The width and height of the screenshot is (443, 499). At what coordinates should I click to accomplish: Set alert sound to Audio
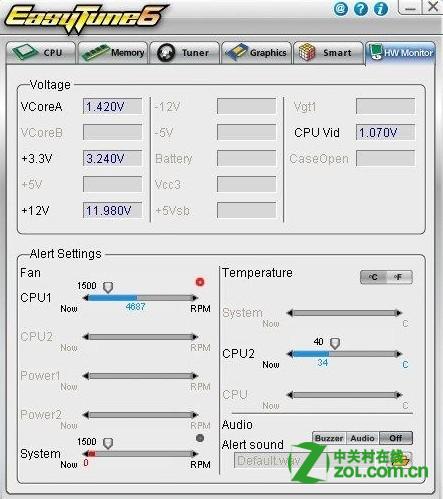[x=362, y=438]
